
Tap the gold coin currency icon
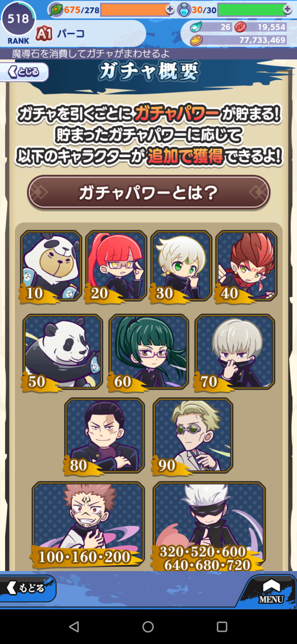click(196, 40)
